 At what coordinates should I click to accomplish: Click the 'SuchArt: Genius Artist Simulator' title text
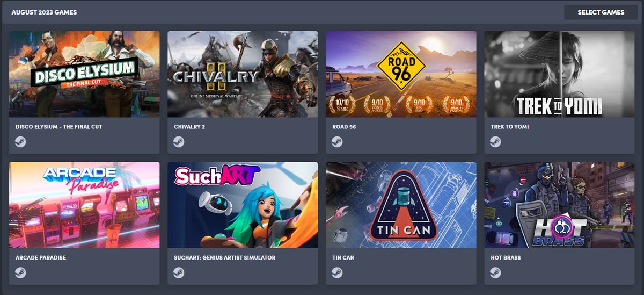pyautogui.click(x=225, y=258)
